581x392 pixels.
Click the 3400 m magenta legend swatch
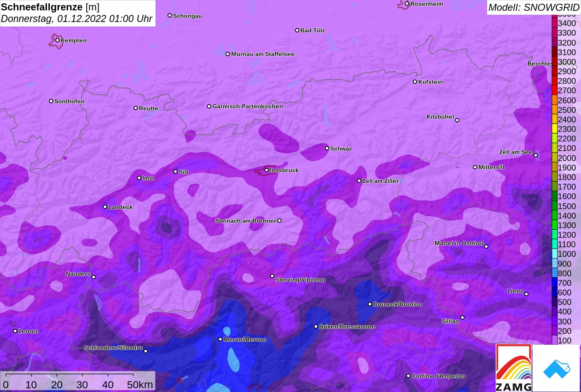click(x=554, y=23)
